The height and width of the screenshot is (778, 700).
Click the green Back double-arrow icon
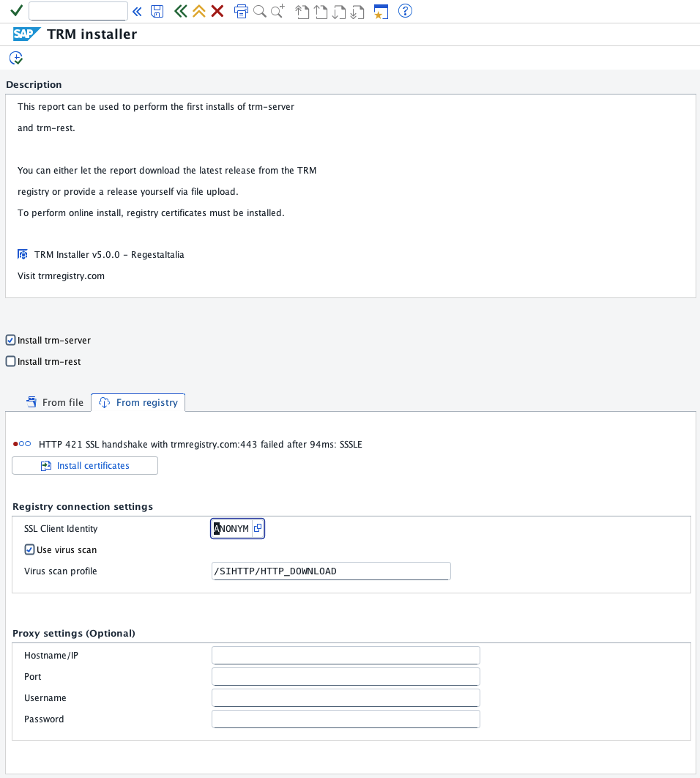pos(181,11)
